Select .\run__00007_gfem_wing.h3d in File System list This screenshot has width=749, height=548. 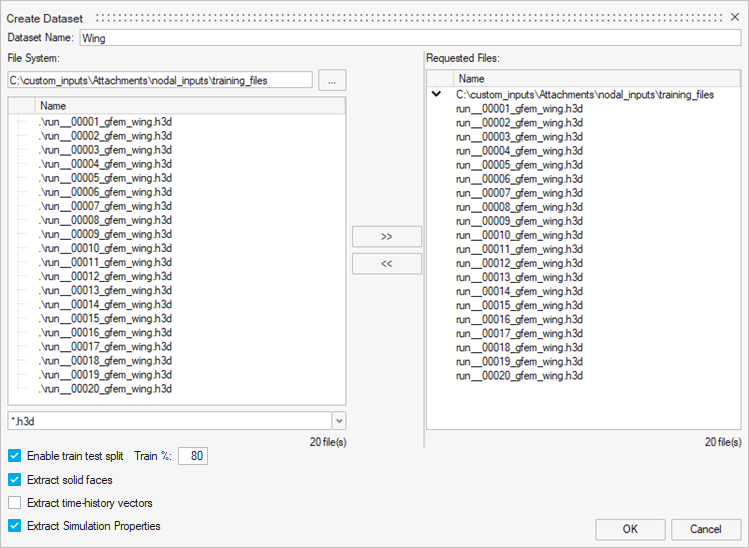pos(105,206)
